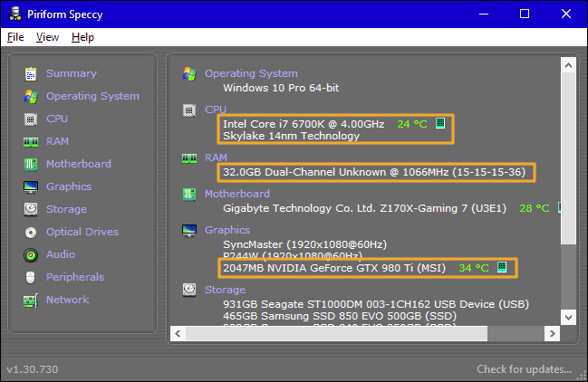Click the GPU temperature indicator icon after 34 °C
This screenshot has width=588, height=382.
pos(502,267)
